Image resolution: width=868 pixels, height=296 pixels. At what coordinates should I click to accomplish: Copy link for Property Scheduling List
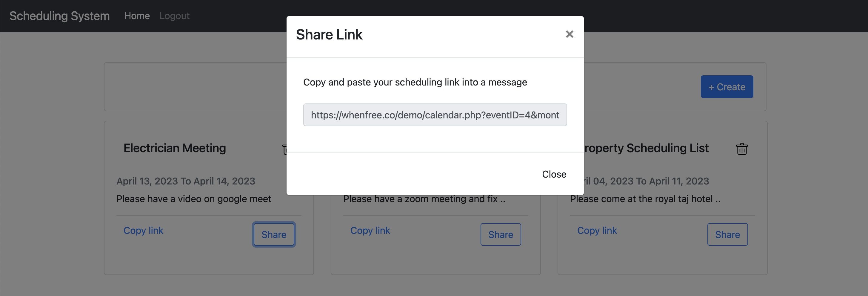click(597, 231)
